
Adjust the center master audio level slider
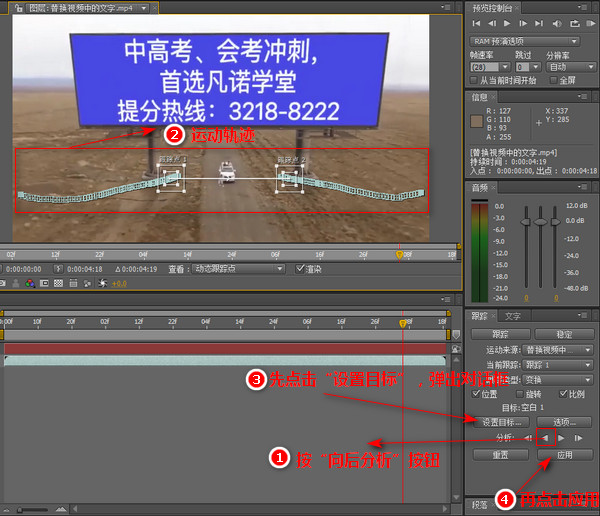[x=540, y=222]
